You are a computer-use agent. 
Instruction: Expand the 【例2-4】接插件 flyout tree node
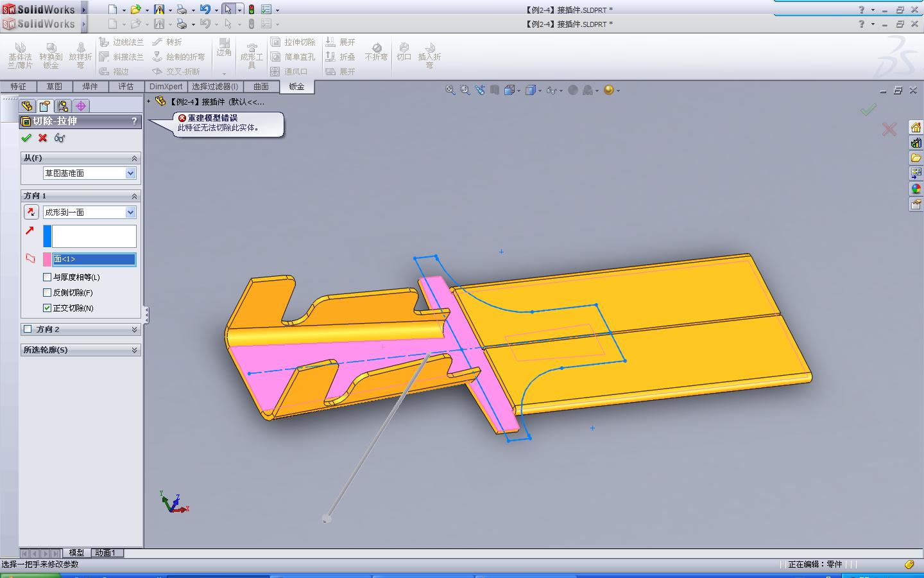[x=149, y=101]
